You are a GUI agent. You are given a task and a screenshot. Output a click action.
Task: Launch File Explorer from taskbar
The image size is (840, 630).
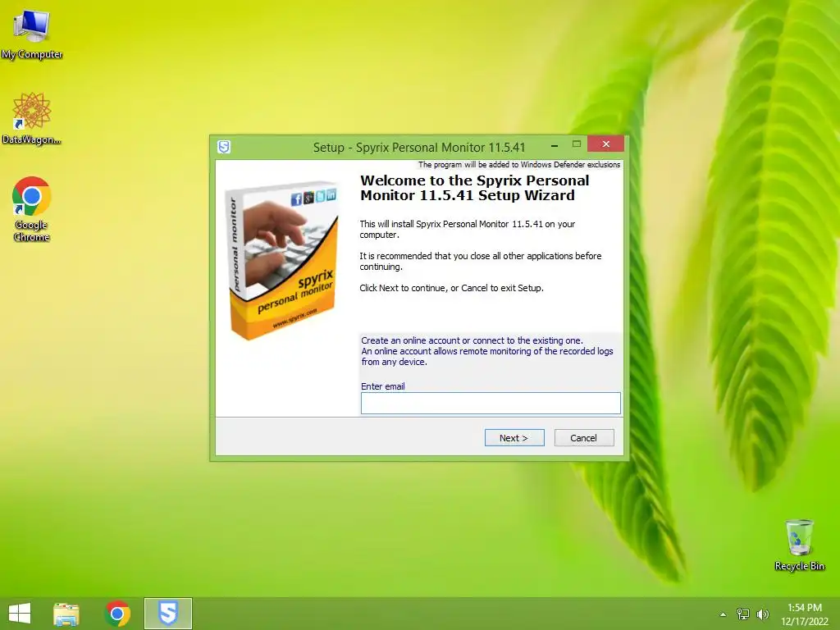(66, 614)
